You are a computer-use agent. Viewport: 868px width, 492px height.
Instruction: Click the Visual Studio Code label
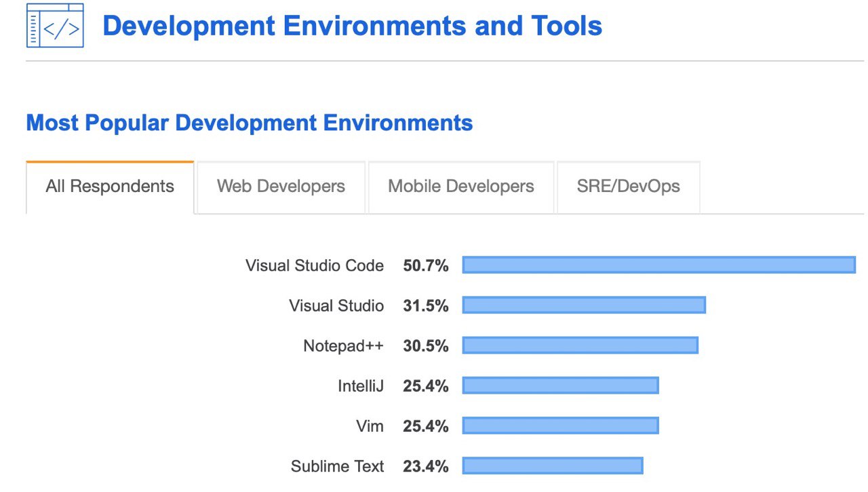(x=315, y=265)
